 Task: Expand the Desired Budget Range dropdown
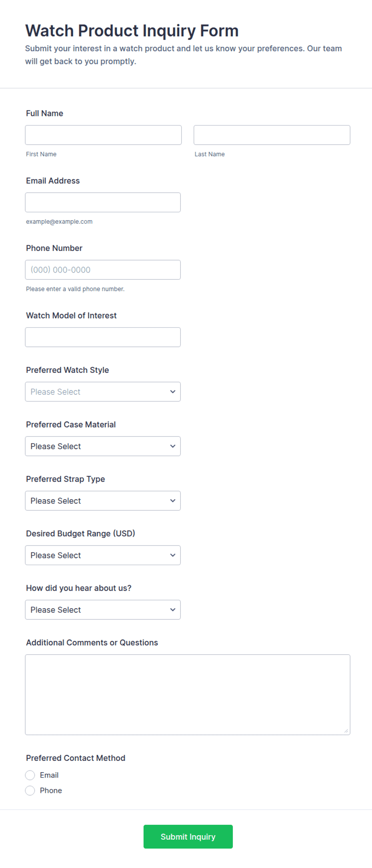click(103, 555)
